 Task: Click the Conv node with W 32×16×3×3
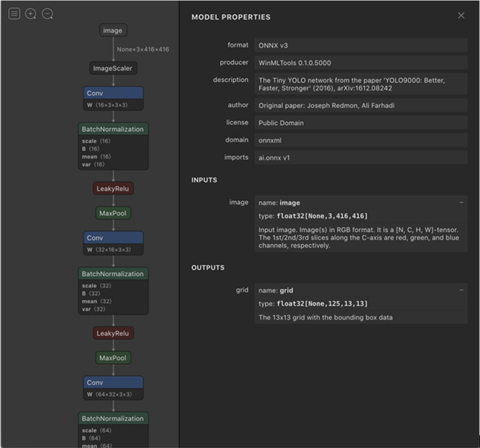(x=113, y=238)
